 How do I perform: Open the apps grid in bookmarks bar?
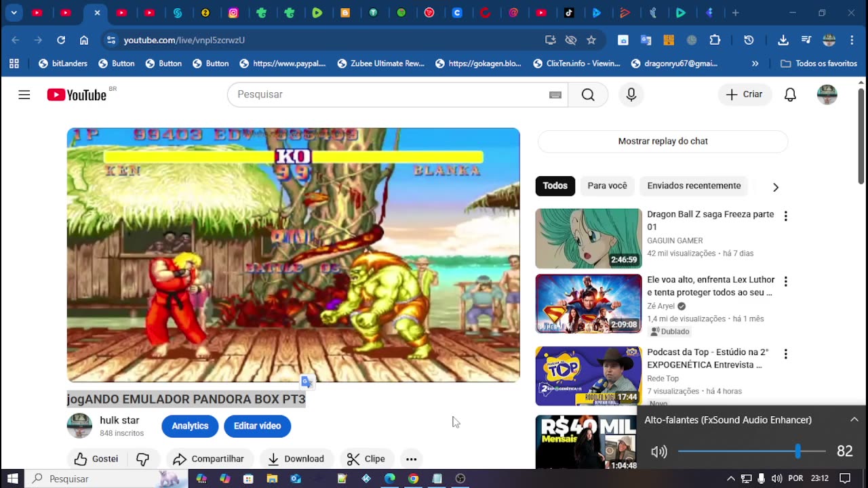tap(14, 64)
